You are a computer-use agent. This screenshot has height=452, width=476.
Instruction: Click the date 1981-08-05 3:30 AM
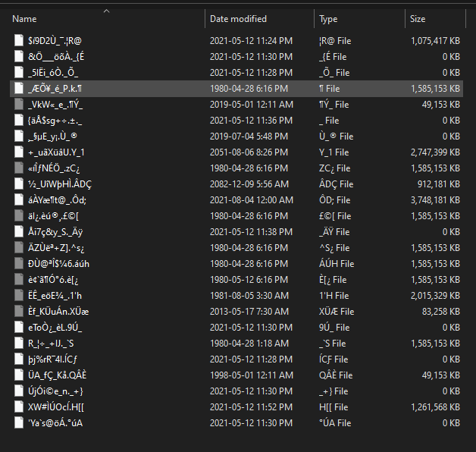[x=249, y=296]
